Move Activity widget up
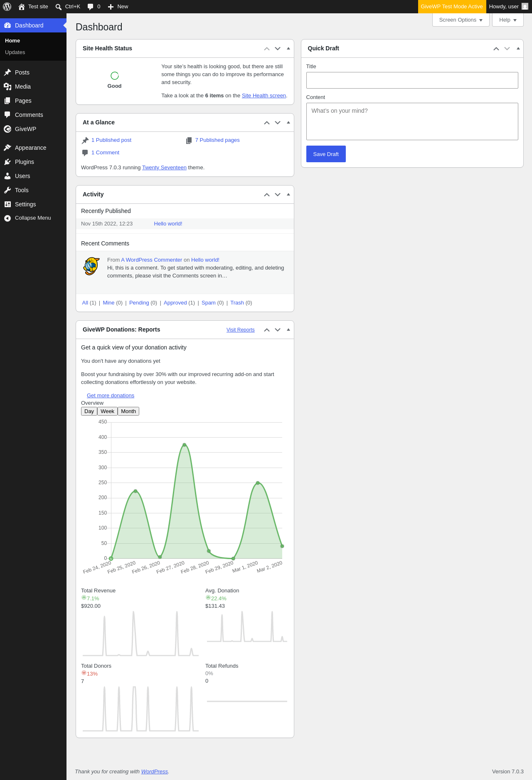 pyautogui.click(x=267, y=195)
